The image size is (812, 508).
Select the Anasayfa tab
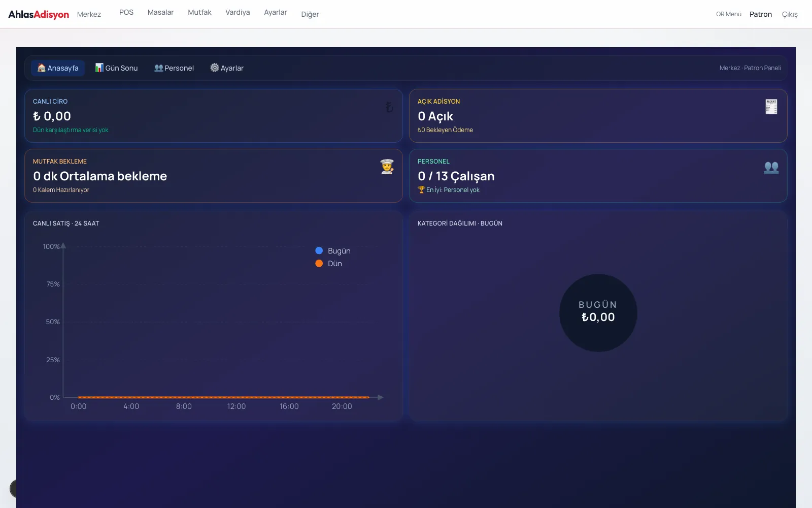[58, 68]
